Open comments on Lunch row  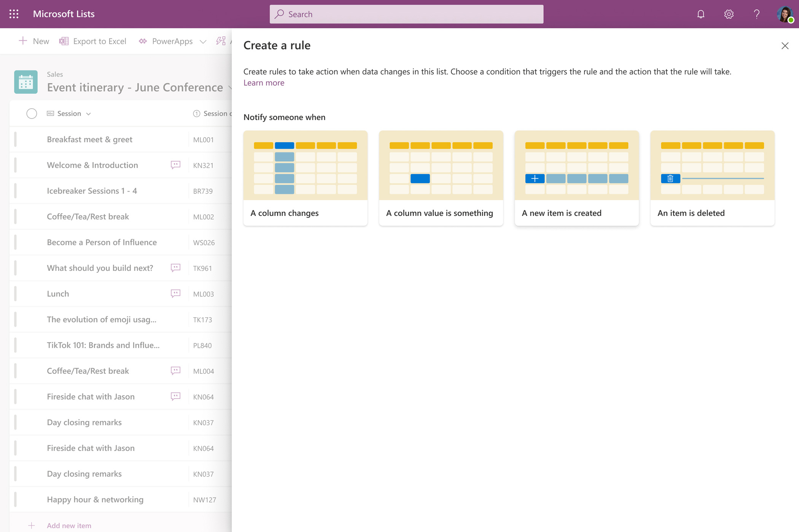click(175, 294)
